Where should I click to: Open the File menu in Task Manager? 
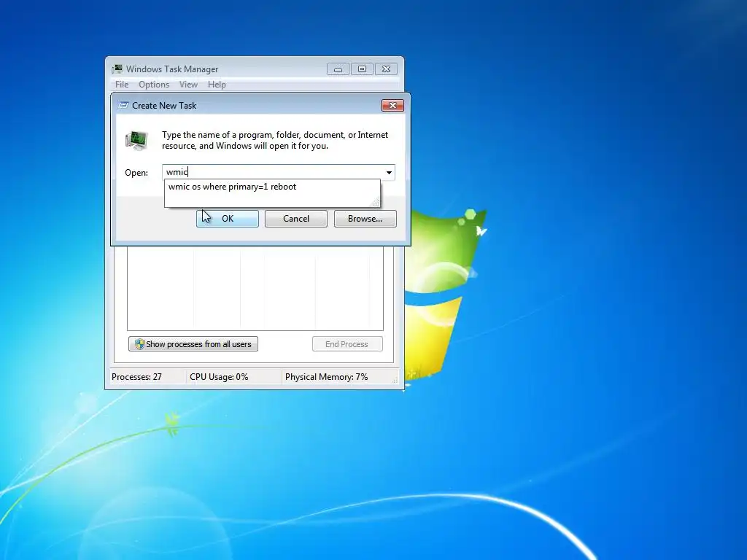122,85
